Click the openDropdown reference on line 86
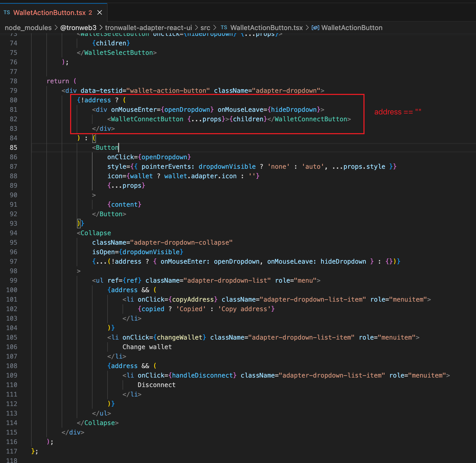Image resolution: width=476 pixels, height=463 pixels. pos(165,157)
